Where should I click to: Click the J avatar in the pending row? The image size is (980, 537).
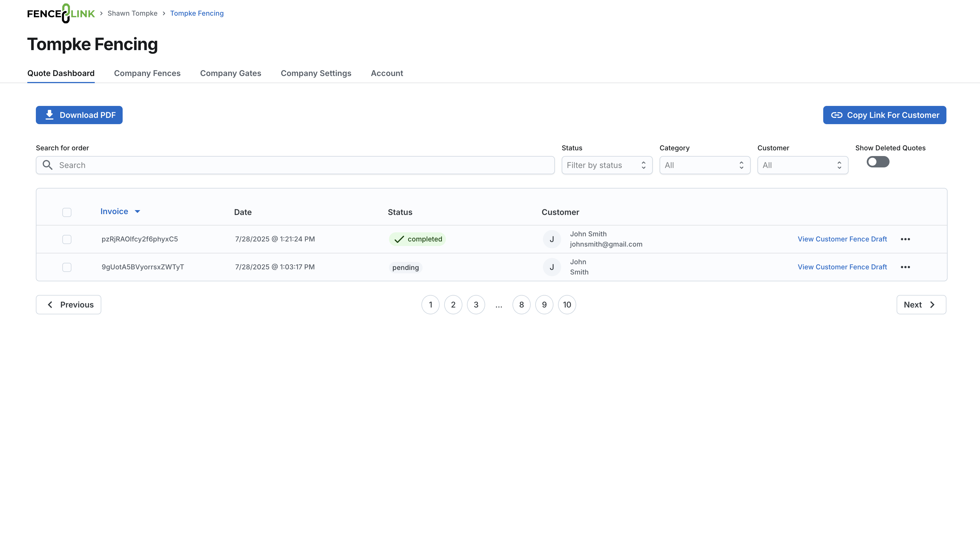(552, 267)
